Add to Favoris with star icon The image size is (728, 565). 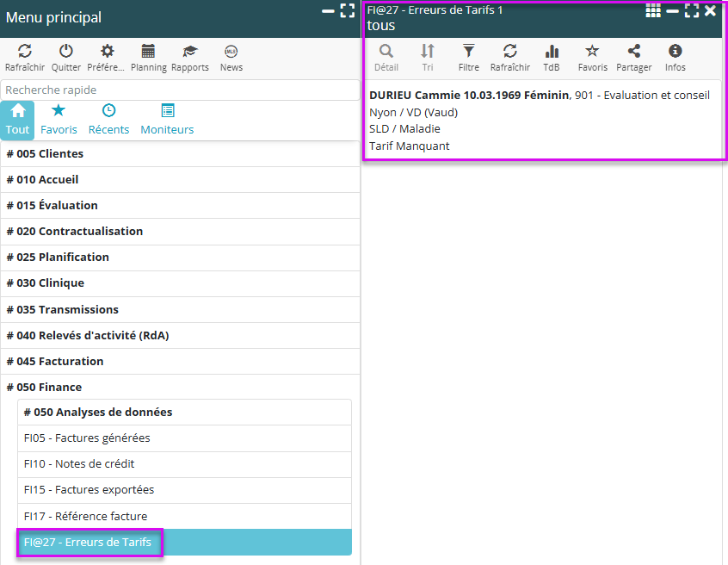(x=592, y=52)
